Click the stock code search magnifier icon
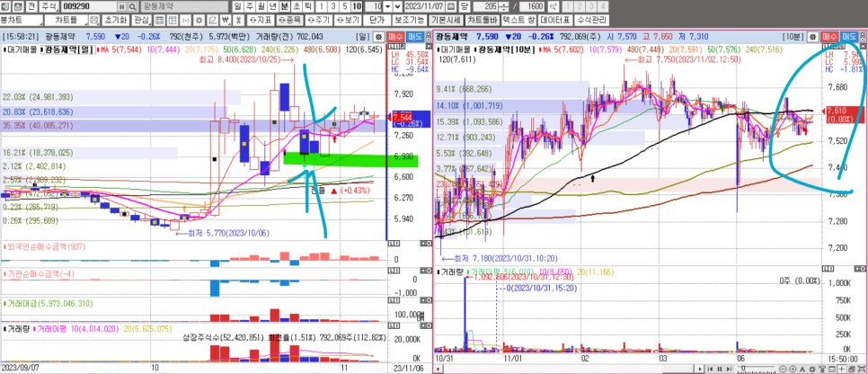The width and height of the screenshot is (868, 374). click(132, 6)
